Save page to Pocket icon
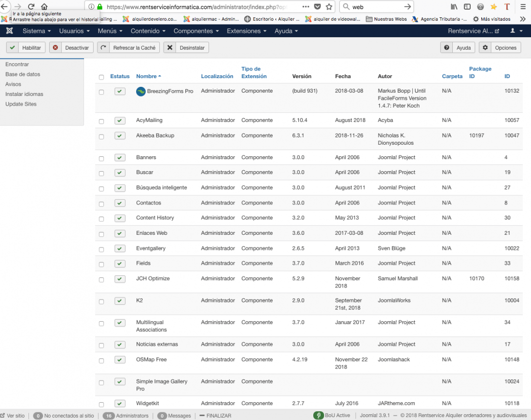The width and height of the screenshot is (531, 420). coord(317,7)
